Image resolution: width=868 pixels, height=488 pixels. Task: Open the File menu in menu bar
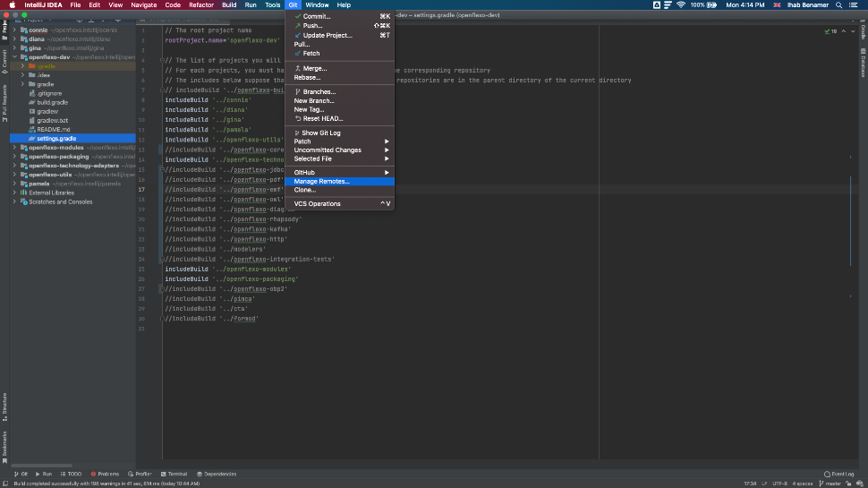pos(75,5)
